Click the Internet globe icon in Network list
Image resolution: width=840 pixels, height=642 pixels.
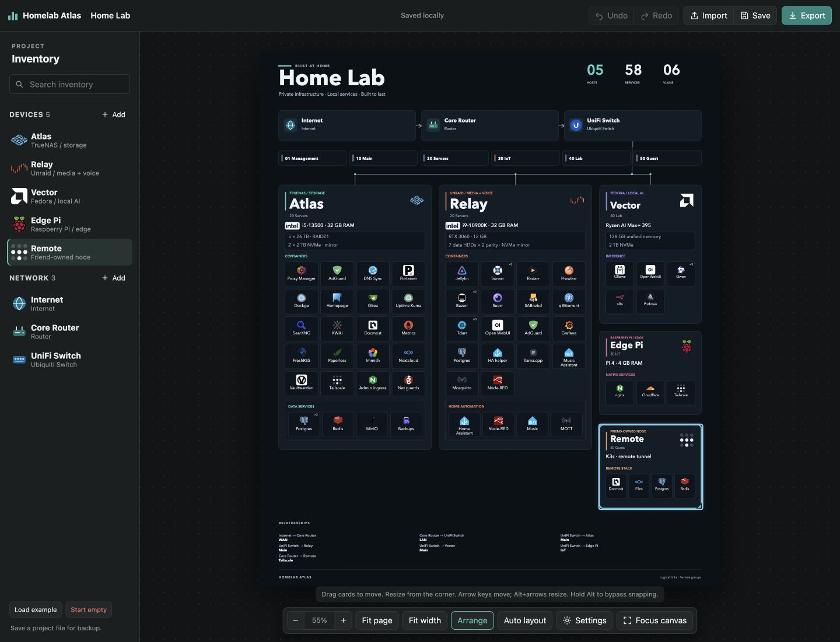[19, 303]
